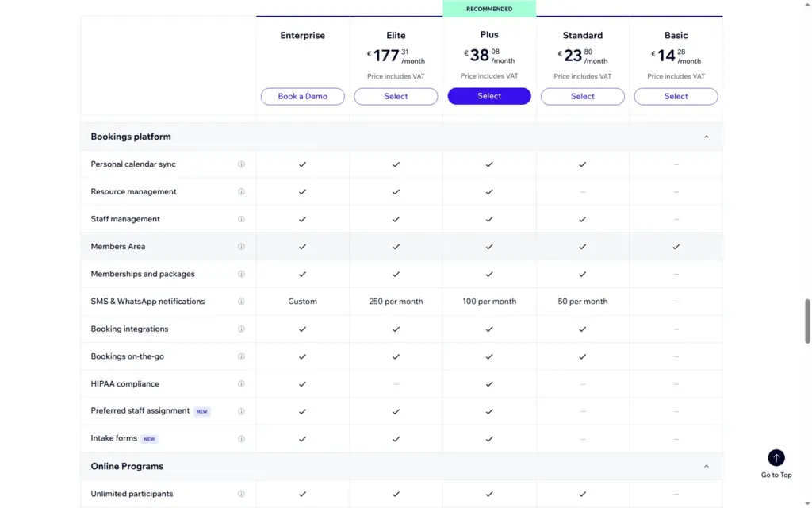The height and width of the screenshot is (508, 812).
Task: Book a Demo for Enterprise plan
Action: click(x=302, y=96)
